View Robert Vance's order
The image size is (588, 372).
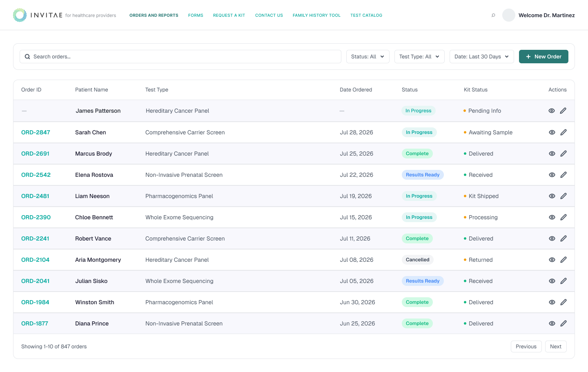pos(552,238)
